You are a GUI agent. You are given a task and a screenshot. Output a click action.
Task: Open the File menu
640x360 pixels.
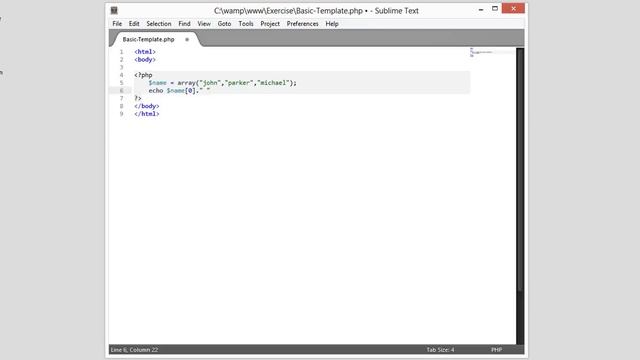pos(117,24)
